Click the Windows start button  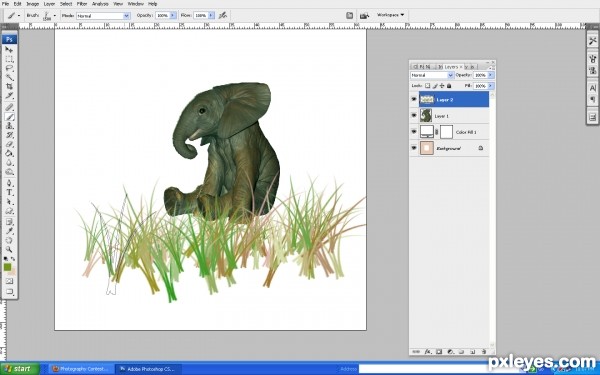20,369
